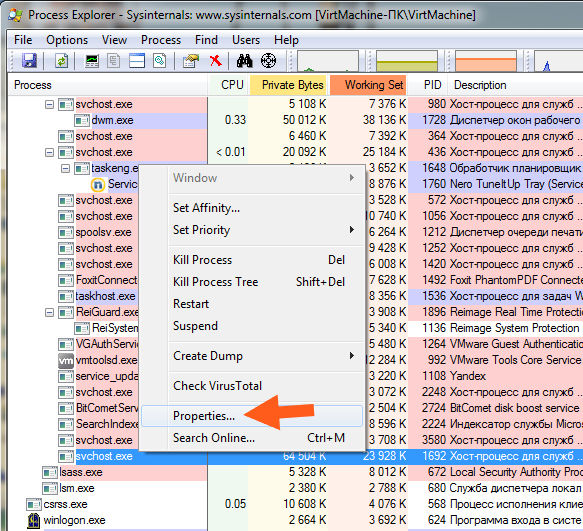Click the FoxitConnect process icon
The width and height of the screenshot is (583, 531).
tap(66, 280)
